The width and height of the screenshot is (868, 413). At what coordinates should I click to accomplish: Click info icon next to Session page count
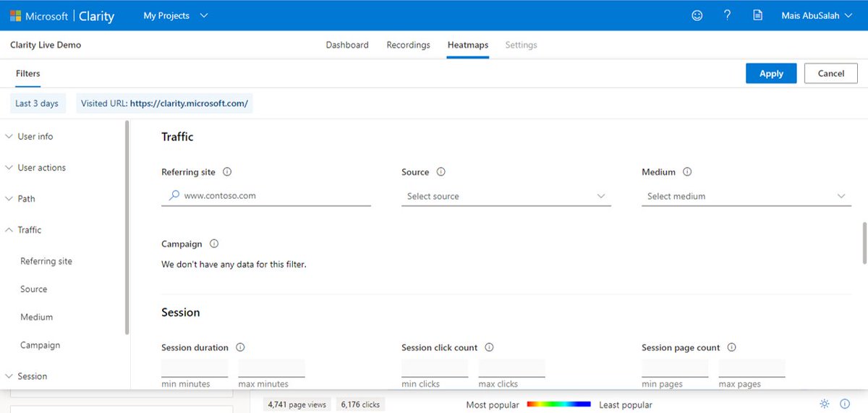731,347
